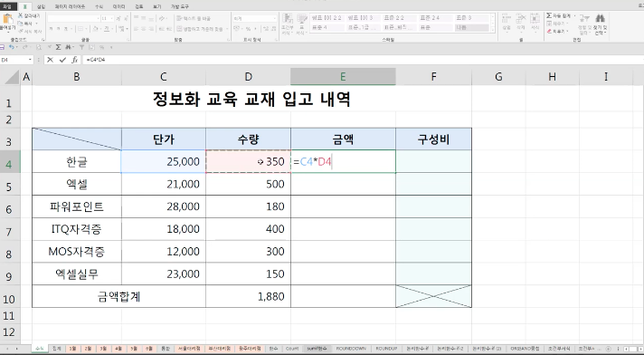644x355 pixels.
Task: Click the 구성비 header cell
Action: click(434, 139)
